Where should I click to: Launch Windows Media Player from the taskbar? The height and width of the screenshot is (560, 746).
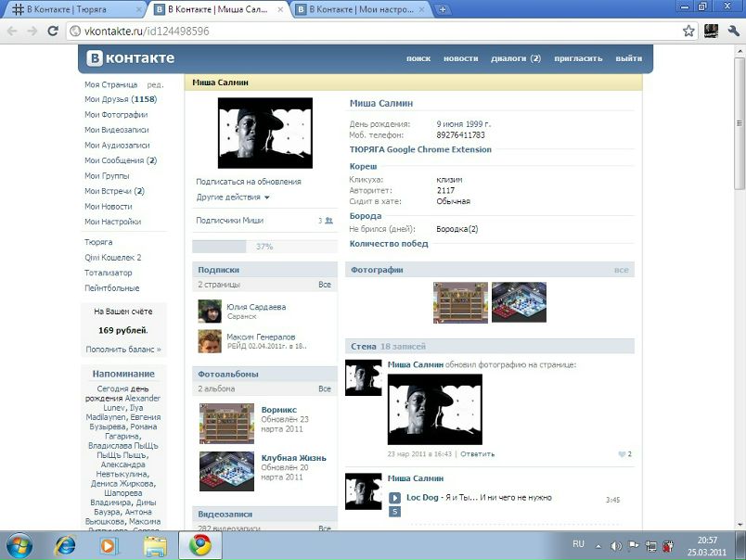(x=109, y=544)
